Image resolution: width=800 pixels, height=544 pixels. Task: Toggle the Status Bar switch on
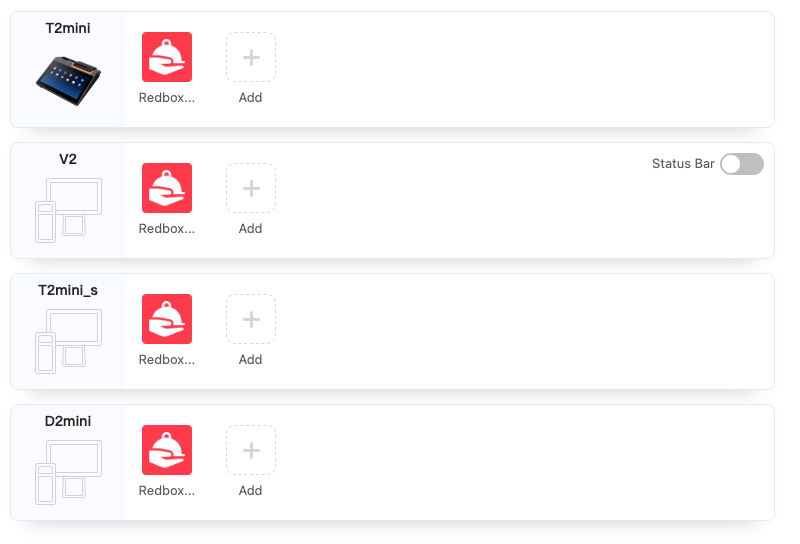742,164
